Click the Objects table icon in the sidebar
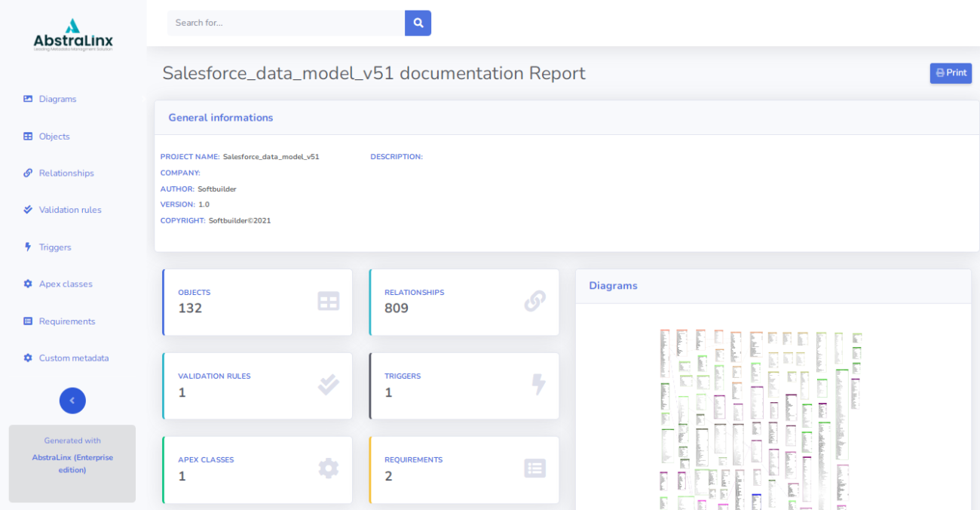Screen dimensions: 980x510 pos(28,136)
